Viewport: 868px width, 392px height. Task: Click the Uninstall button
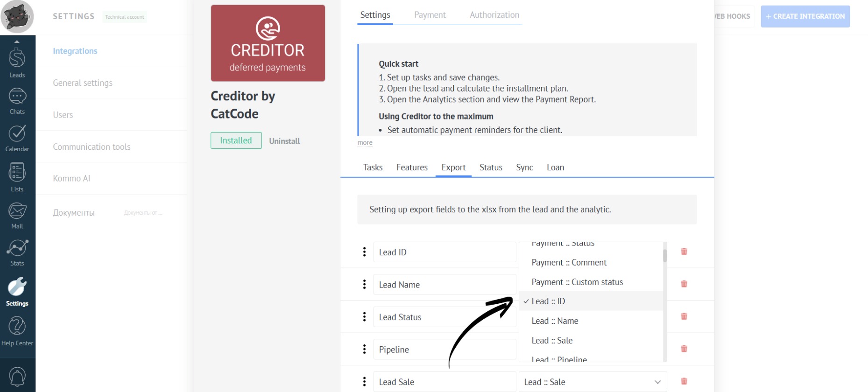284,141
